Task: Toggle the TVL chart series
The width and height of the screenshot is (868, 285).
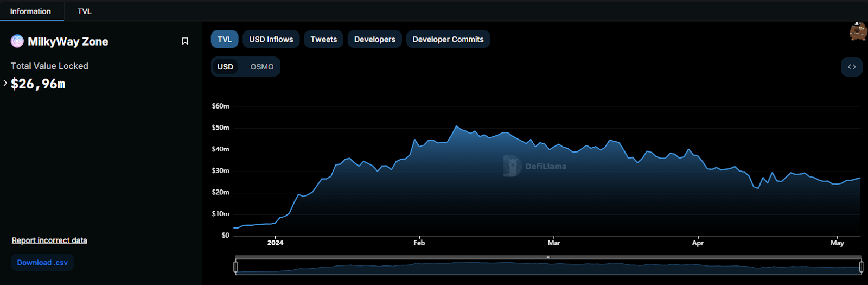Action: click(x=225, y=39)
